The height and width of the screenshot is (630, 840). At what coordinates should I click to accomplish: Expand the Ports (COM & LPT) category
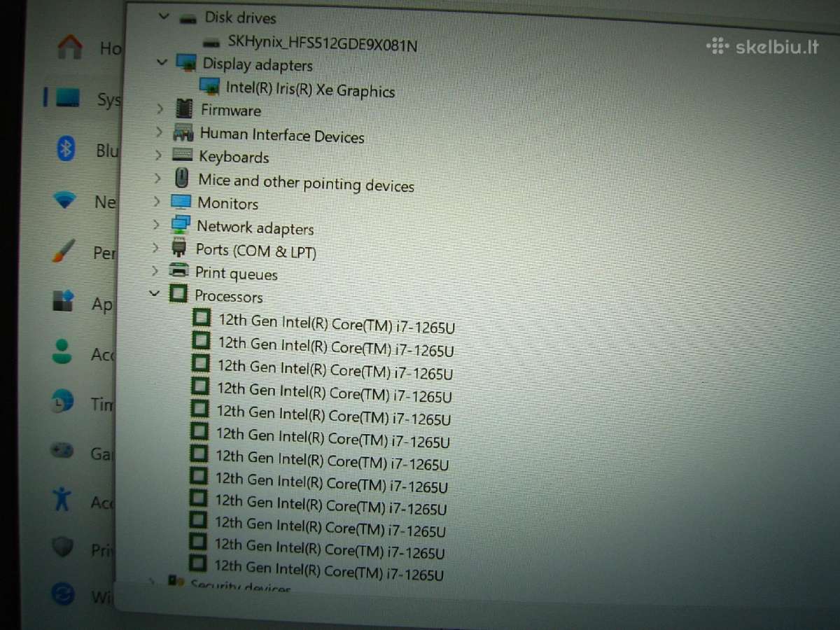(x=155, y=247)
